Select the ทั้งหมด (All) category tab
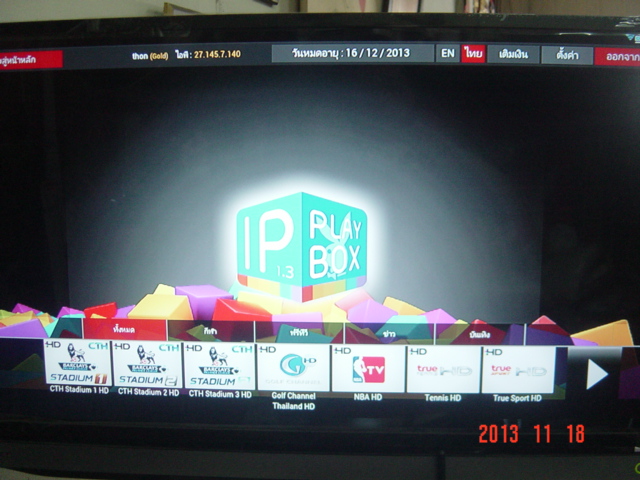This screenshot has height=480, width=640. click(124, 330)
